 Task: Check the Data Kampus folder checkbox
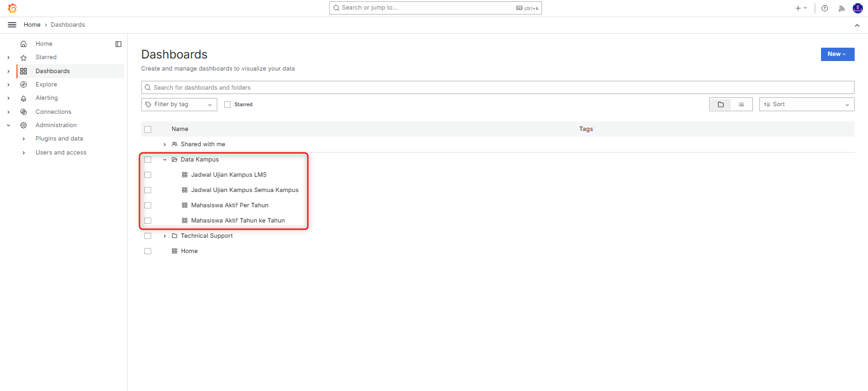147,160
